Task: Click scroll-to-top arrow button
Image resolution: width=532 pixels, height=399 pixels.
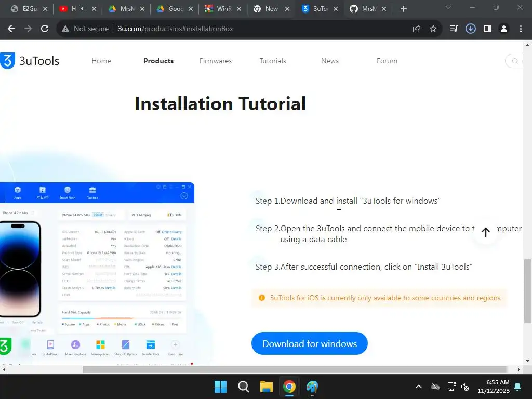Action: pyautogui.click(x=486, y=232)
